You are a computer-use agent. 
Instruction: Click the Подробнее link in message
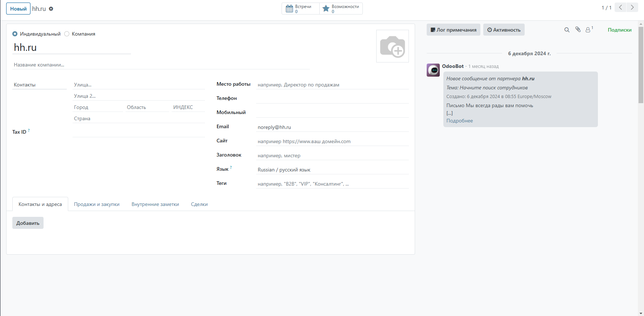click(459, 121)
